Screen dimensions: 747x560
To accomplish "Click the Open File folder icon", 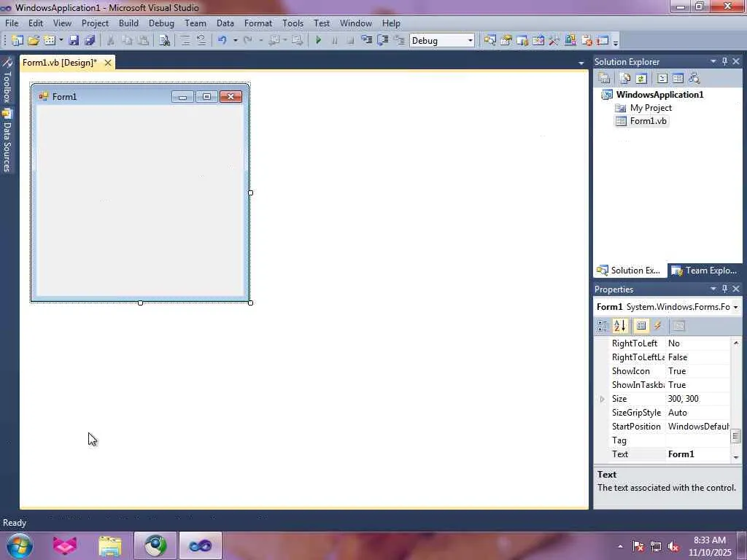I will [34, 41].
